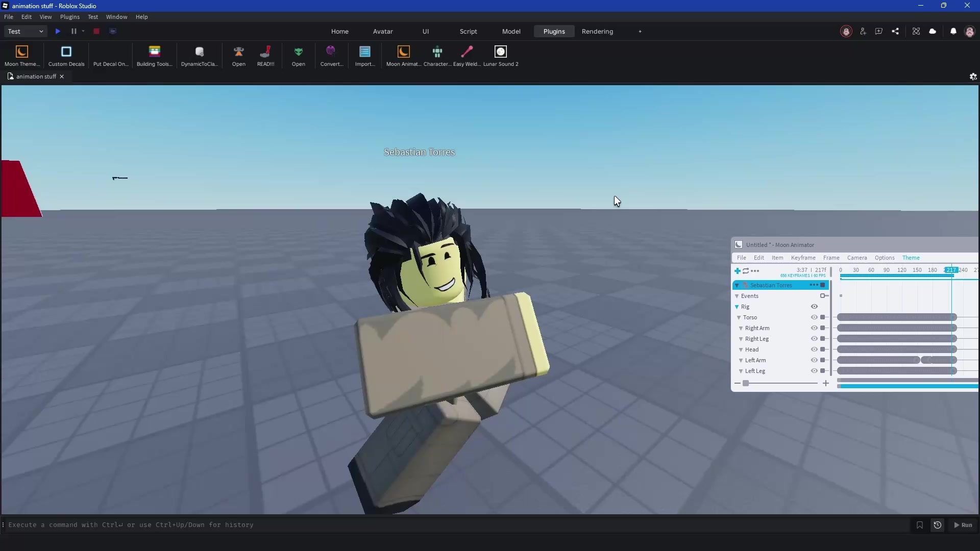The width and height of the screenshot is (980, 551).
Task: Toggle Left Leg visibility eye
Action: pyautogui.click(x=814, y=371)
